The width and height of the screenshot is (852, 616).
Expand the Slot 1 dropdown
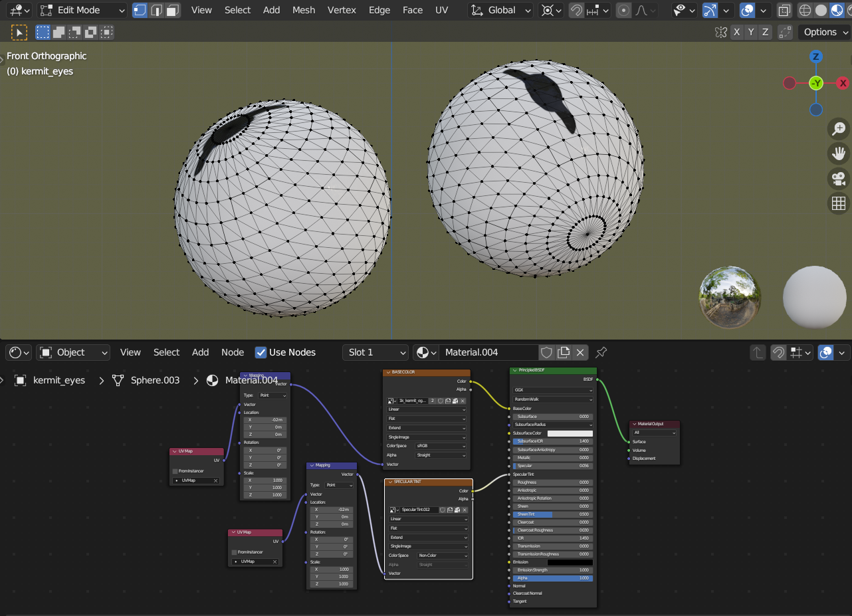[x=375, y=352]
